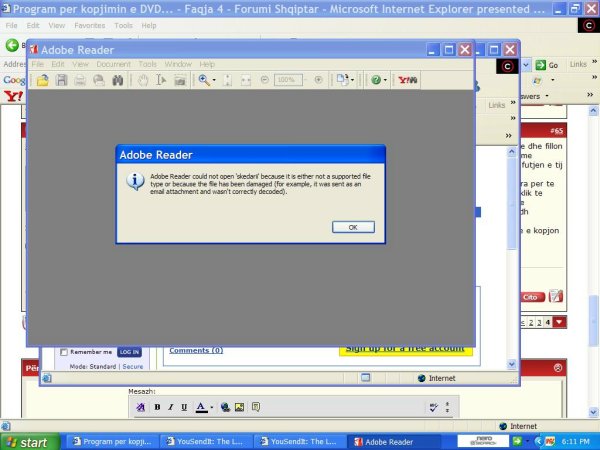Select the magnifier Zoom In tool

tap(204, 80)
